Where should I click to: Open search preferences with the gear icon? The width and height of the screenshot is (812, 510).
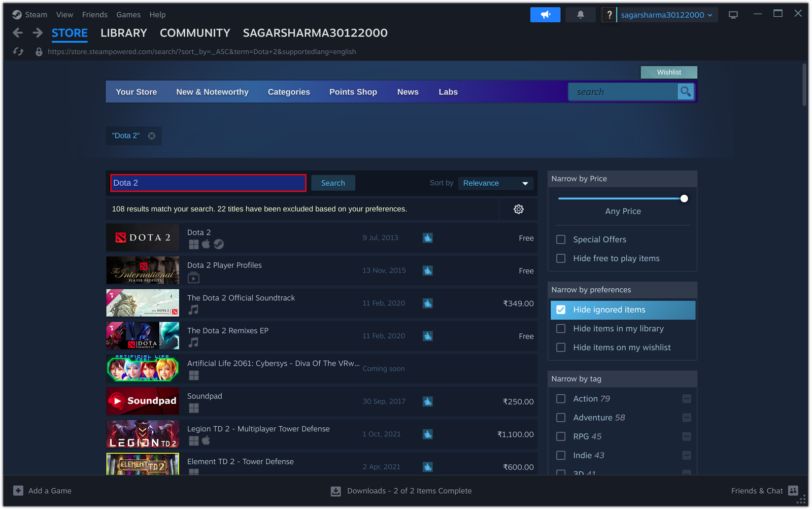(x=518, y=209)
